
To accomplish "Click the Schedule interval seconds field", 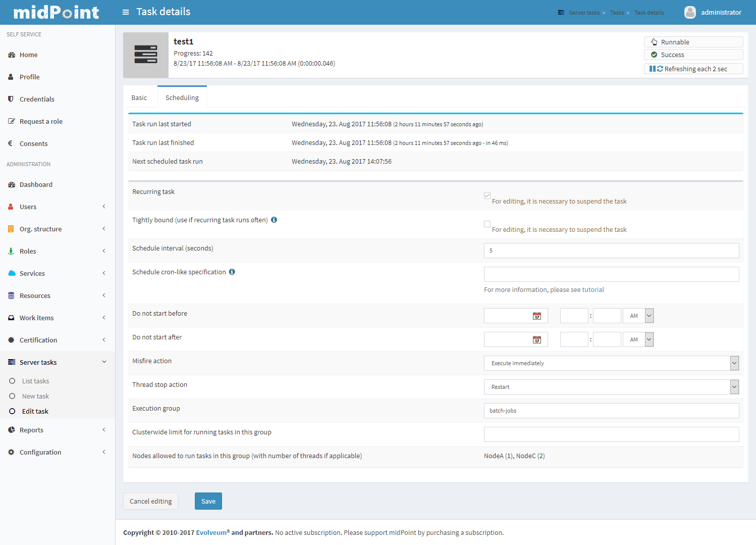I will (x=611, y=251).
